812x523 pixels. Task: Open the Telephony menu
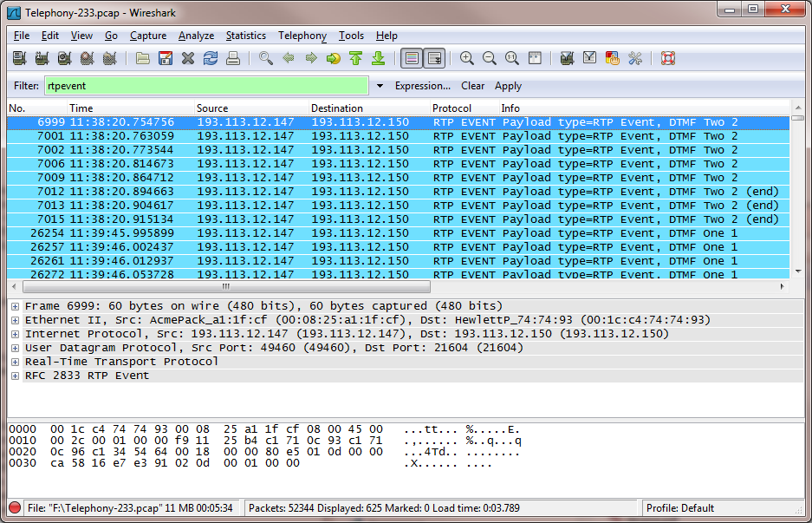(302, 36)
